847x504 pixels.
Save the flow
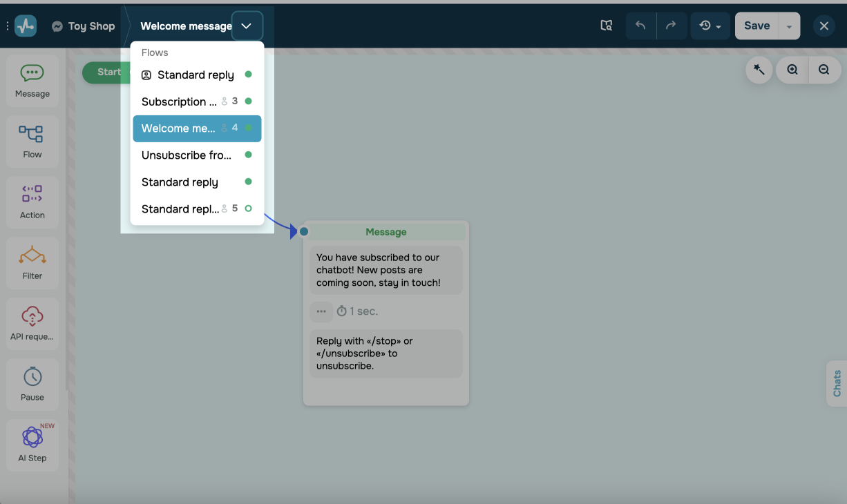click(756, 26)
